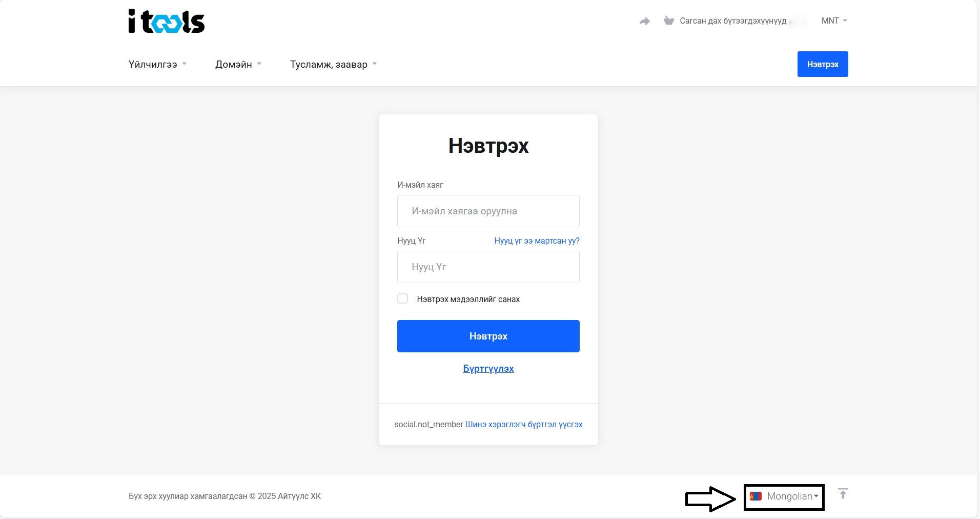
Task: Focus the 'И-мэйл хаяг' input field
Action: (488, 211)
